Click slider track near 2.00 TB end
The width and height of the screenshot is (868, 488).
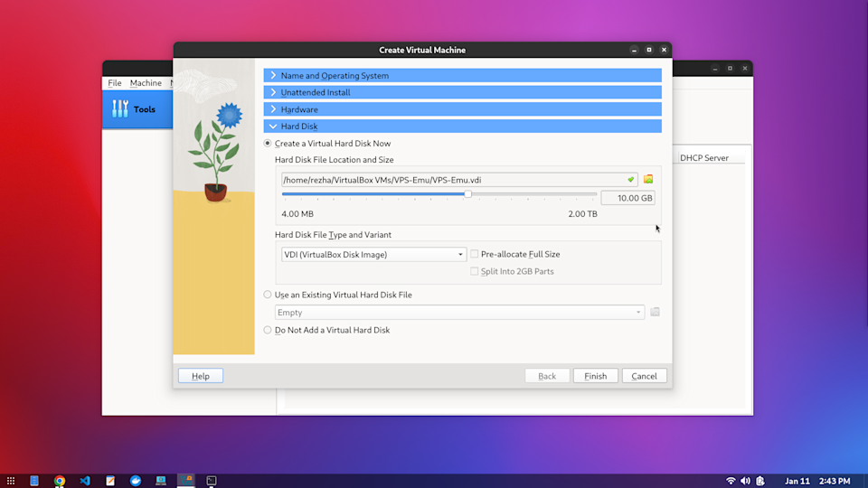tap(592, 194)
